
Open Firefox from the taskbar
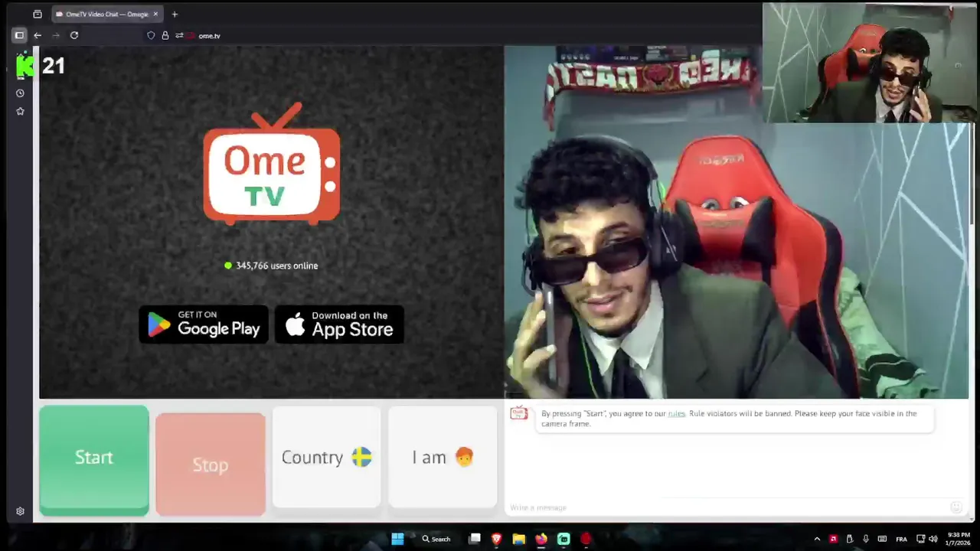click(541, 539)
